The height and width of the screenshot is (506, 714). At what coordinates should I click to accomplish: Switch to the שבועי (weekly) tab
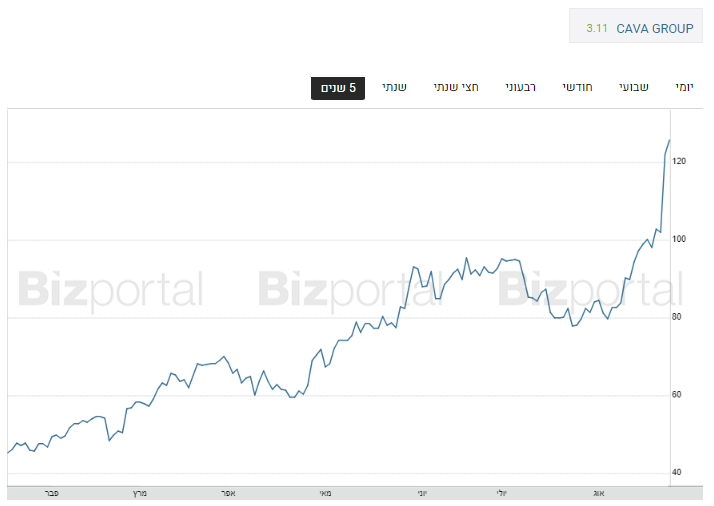click(633, 87)
